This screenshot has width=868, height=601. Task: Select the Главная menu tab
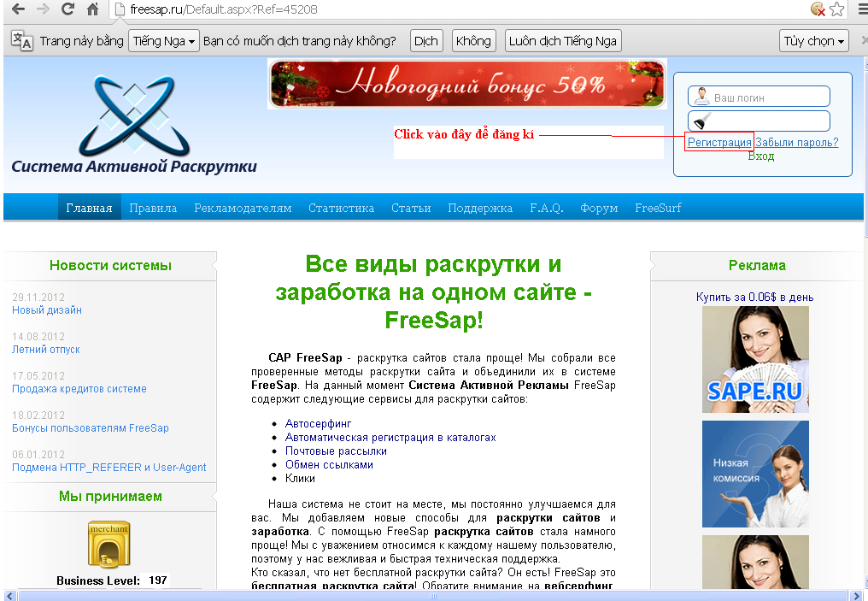[89, 208]
